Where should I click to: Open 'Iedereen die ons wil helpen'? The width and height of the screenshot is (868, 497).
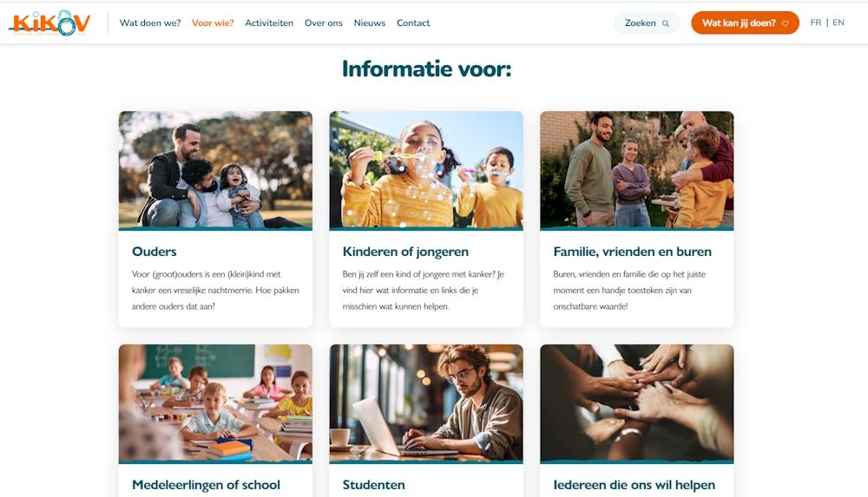pos(634,485)
